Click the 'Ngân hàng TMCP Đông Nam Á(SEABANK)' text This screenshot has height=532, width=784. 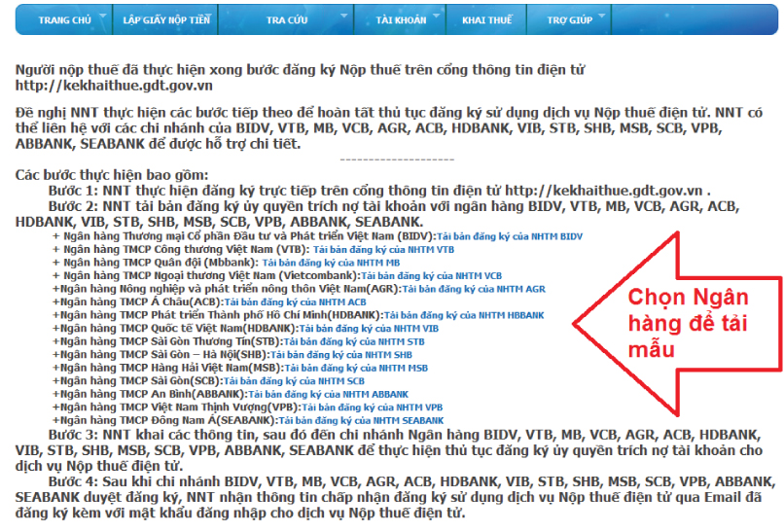tap(167, 420)
